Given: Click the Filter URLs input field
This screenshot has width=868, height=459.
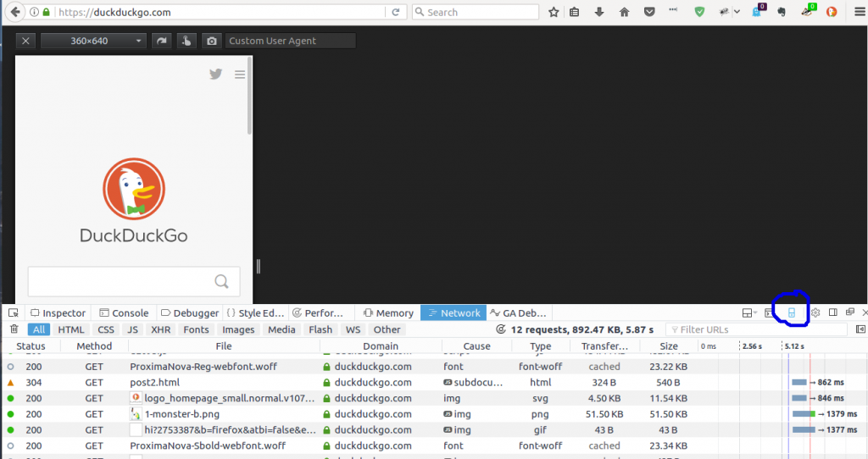Looking at the screenshot, I should 756,329.
